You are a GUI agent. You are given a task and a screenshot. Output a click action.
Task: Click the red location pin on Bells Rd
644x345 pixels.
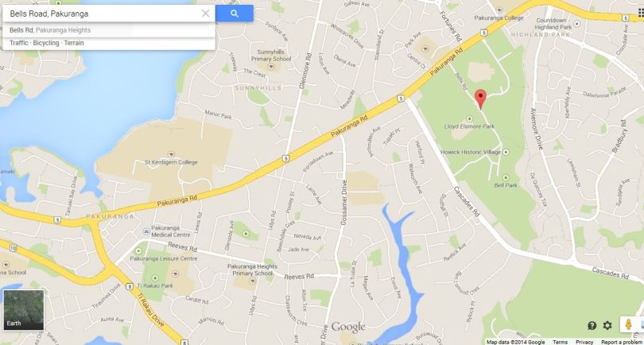[480, 99]
